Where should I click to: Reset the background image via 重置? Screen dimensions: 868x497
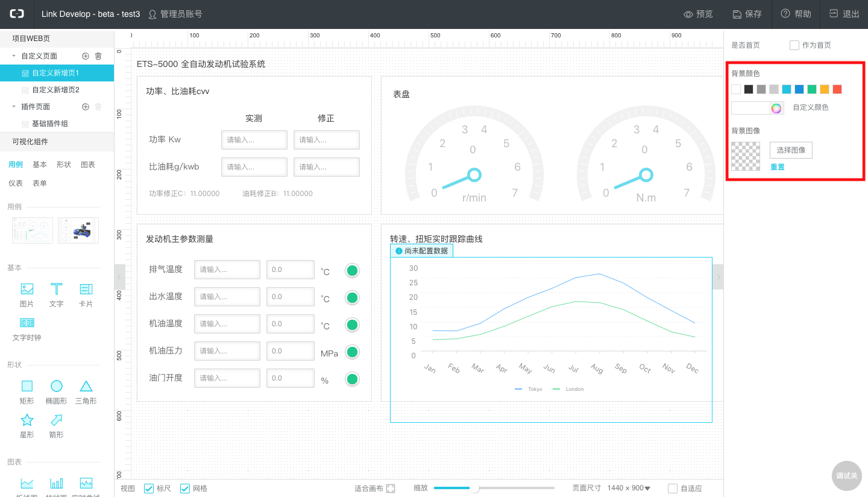click(778, 167)
